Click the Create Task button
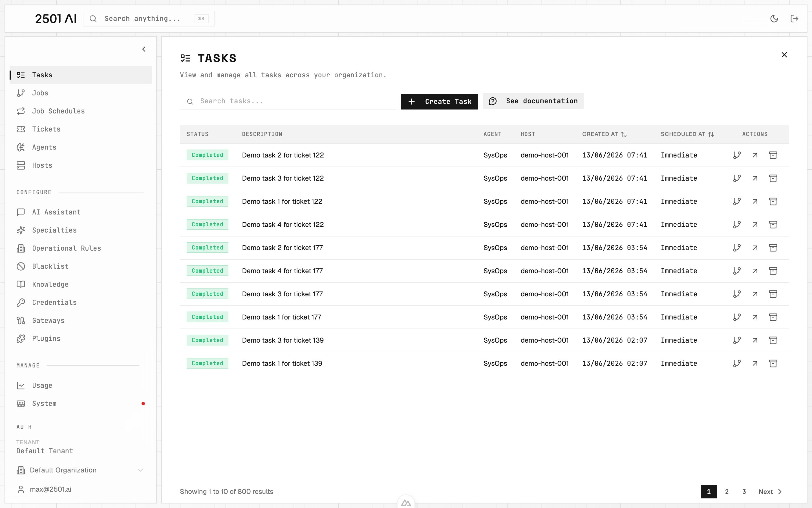The image size is (812, 508). [x=439, y=102]
